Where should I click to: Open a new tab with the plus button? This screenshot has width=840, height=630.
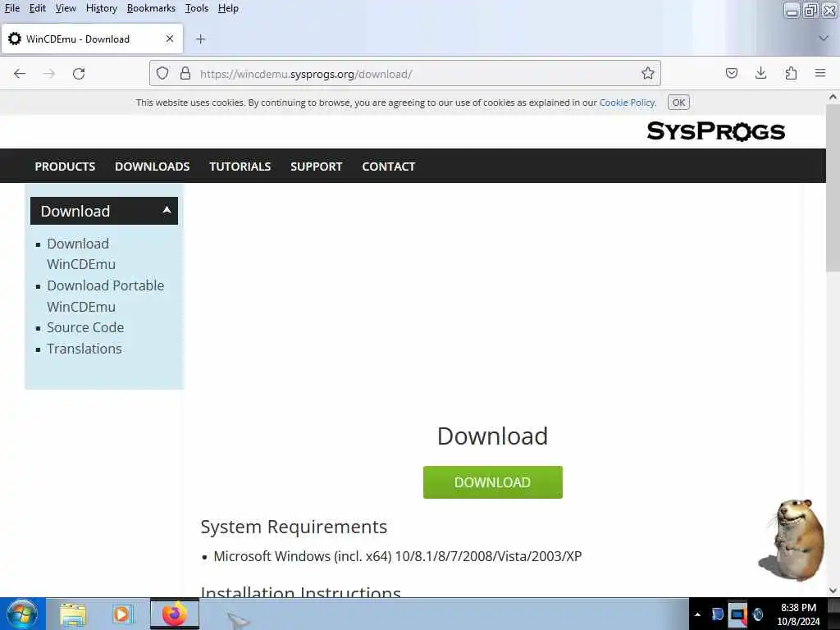pyautogui.click(x=201, y=39)
